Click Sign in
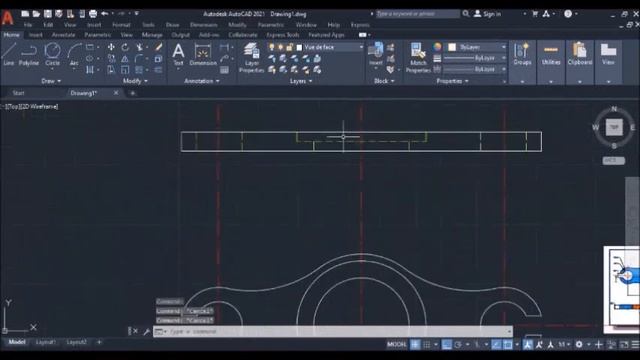 point(487,14)
